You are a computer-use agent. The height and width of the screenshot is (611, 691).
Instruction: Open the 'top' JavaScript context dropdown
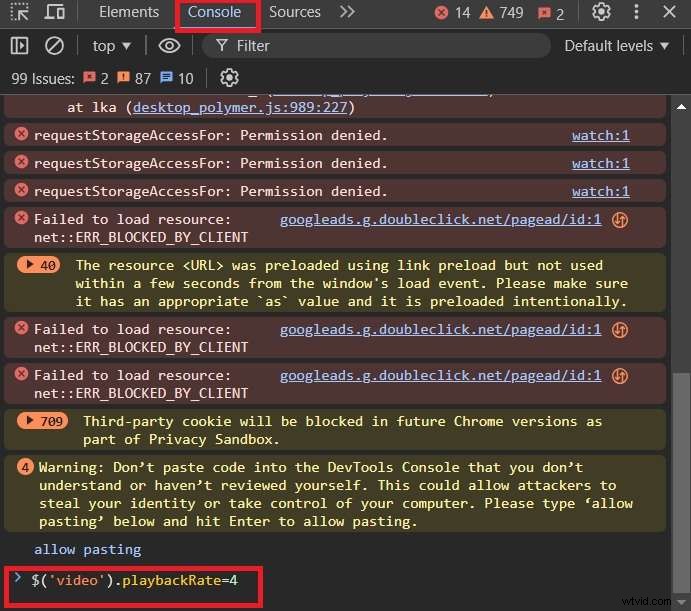(111, 46)
